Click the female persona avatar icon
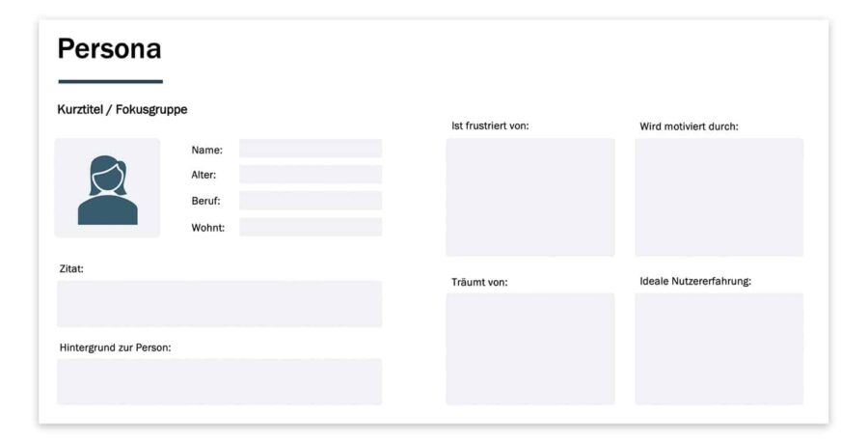The width and height of the screenshot is (868, 444). coord(107,188)
